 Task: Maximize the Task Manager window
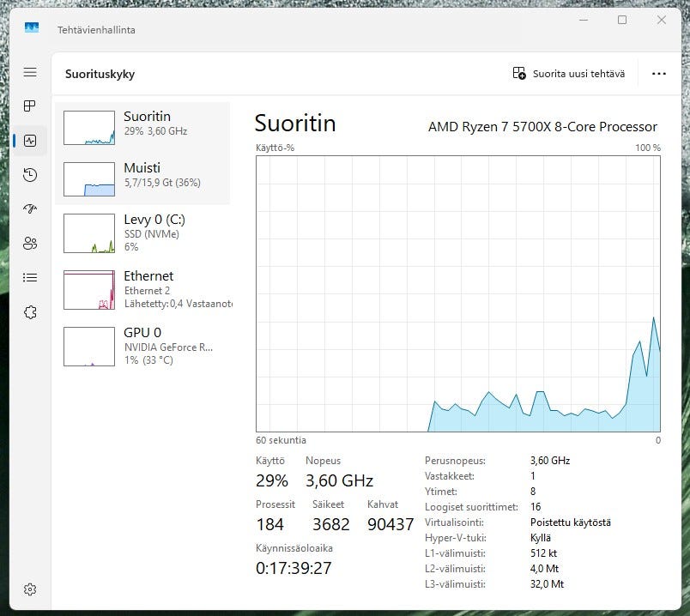pos(622,21)
